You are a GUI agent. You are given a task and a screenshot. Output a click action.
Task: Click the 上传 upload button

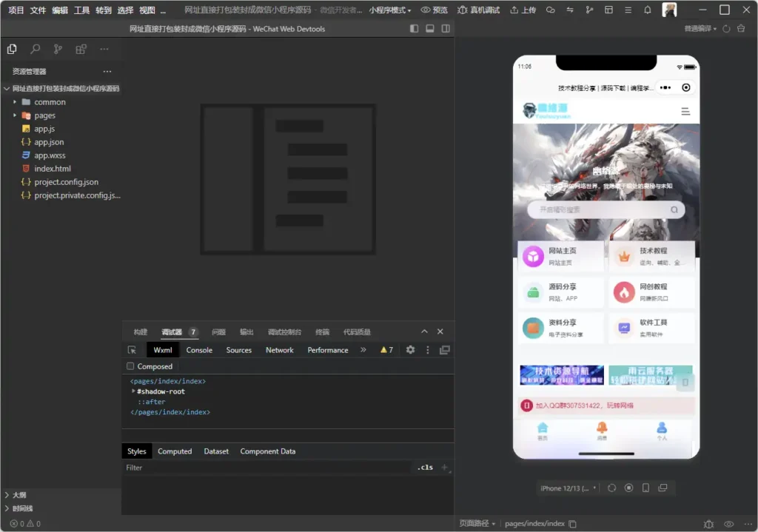click(x=523, y=10)
